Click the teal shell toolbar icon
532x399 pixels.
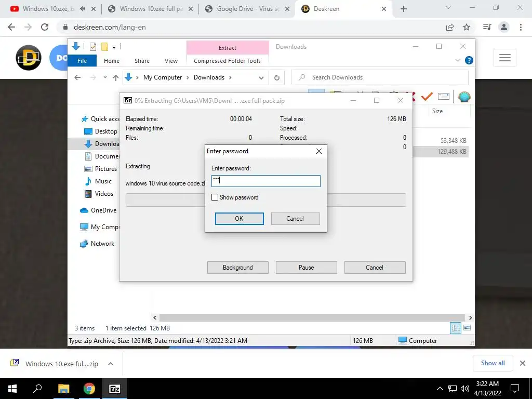click(464, 97)
